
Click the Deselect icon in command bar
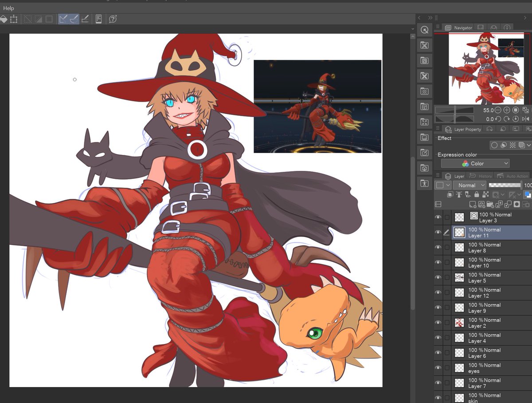pos(28,19)
